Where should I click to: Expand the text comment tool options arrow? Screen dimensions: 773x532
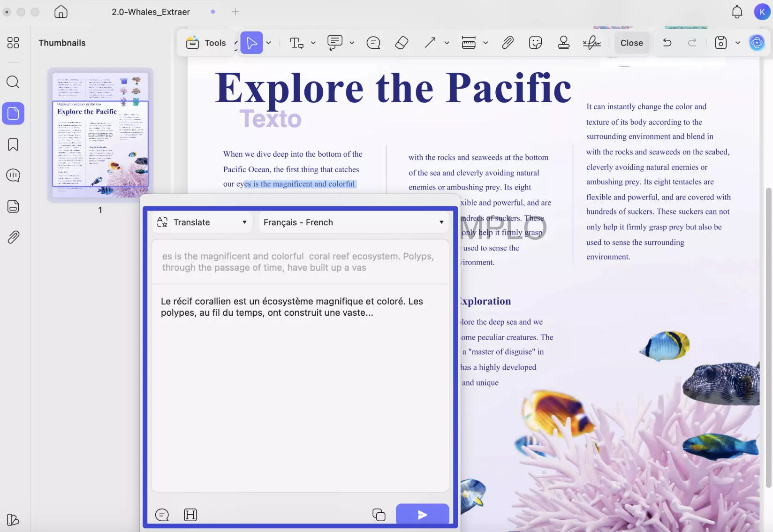click(x=313, y=43)
